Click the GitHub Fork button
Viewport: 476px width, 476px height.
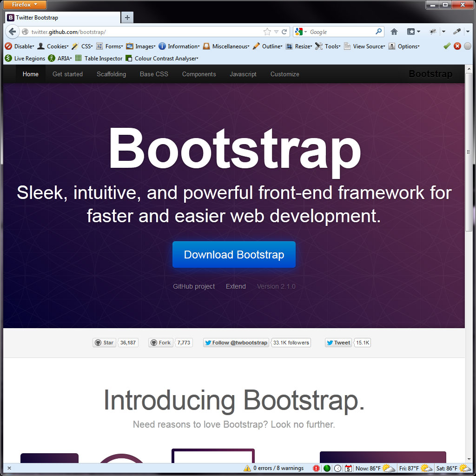(x=160, y=343)
